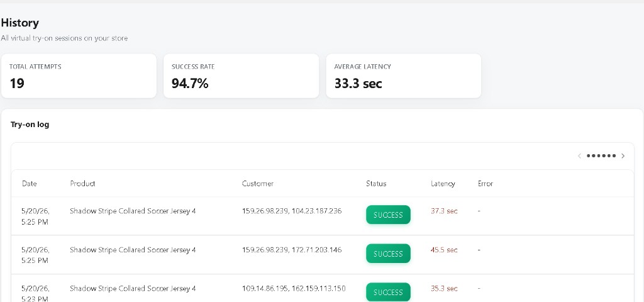Go to previous page of Try-on log

pyautogui.click(x=579, y=156)
